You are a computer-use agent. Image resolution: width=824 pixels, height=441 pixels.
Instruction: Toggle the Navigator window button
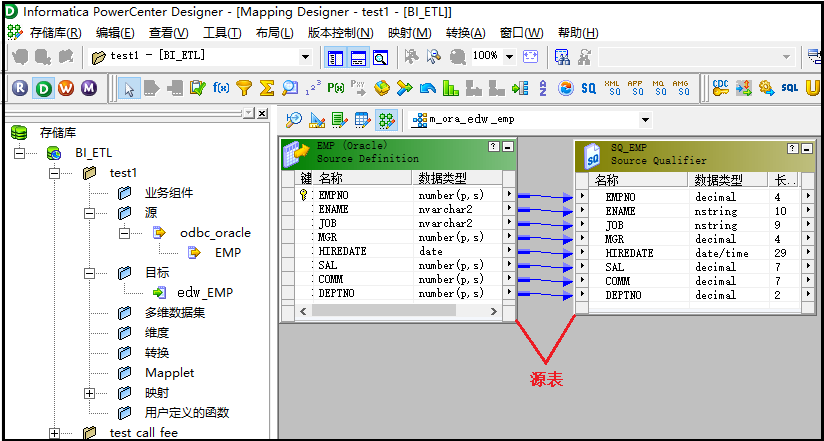[x=335, y=57]
